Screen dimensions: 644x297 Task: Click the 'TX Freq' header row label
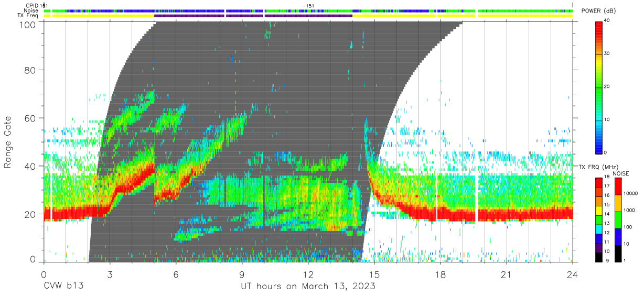[x=28, y=16]
